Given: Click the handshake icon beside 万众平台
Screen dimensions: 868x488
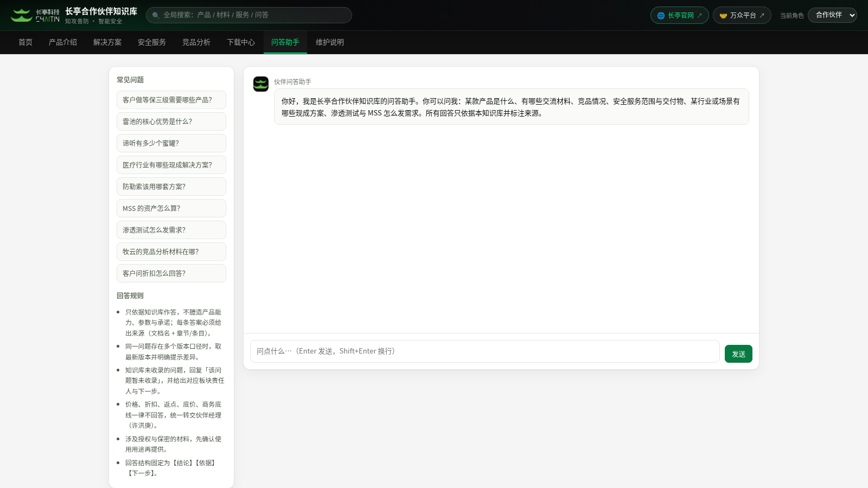Looking at the screenshot, I should click(x=723, y=16).
